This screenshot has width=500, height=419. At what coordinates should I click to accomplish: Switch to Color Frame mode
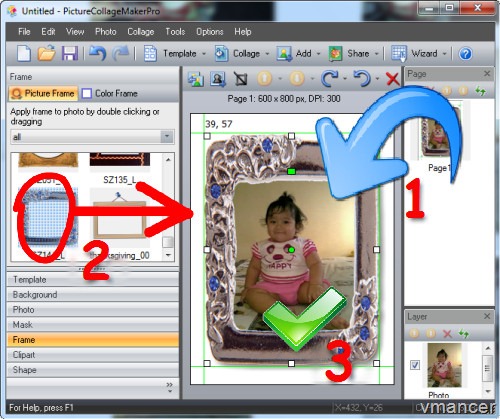pyautogui.click(x=110, y=93)
